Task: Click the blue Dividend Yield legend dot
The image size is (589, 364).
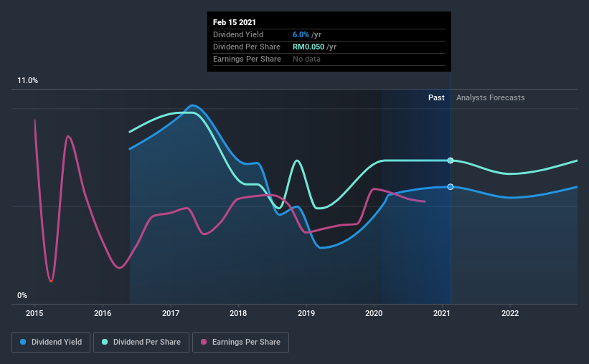Action: [x=23, y=342]
